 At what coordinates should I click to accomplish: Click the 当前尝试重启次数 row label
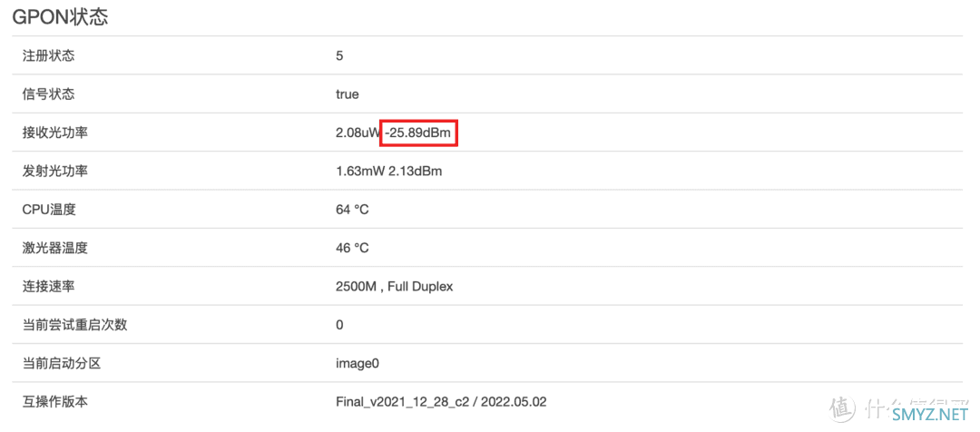[74, 324]
